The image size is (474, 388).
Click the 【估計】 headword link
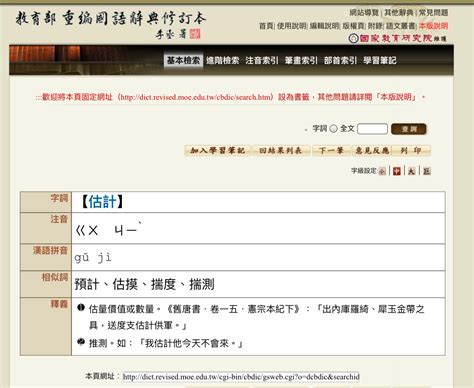[x=102, y=202]
